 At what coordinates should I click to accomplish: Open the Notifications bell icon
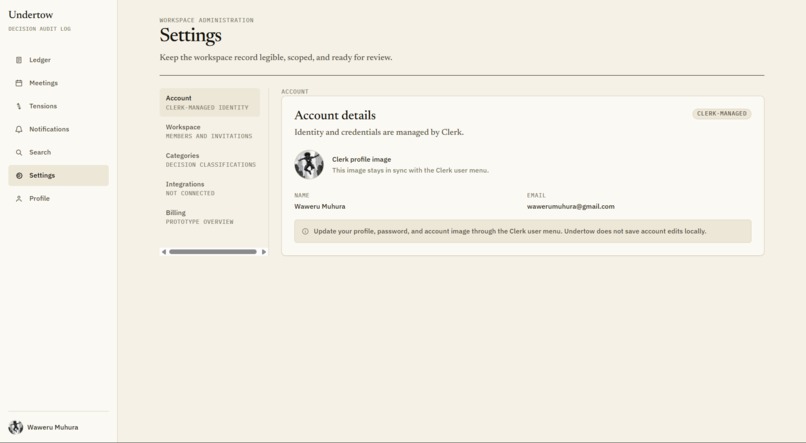[x=19, y=130]
